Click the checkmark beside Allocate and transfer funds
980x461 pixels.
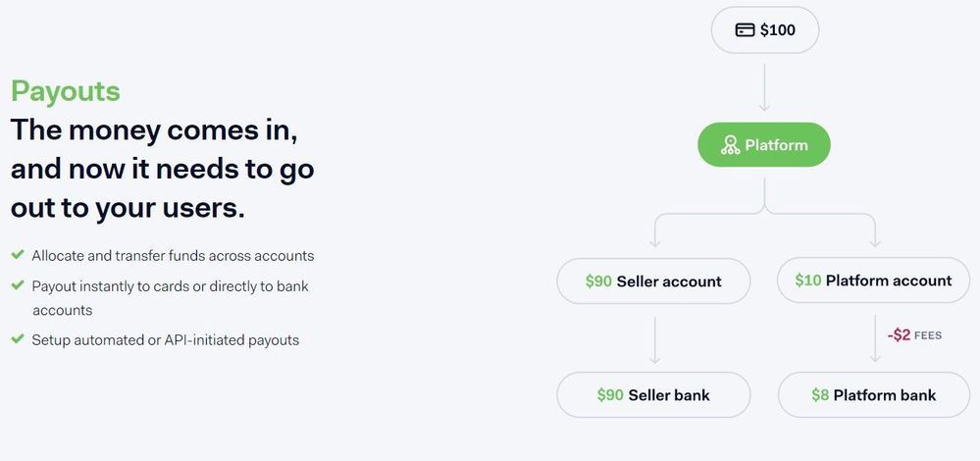pyautogui.click(x=18, y=254)
